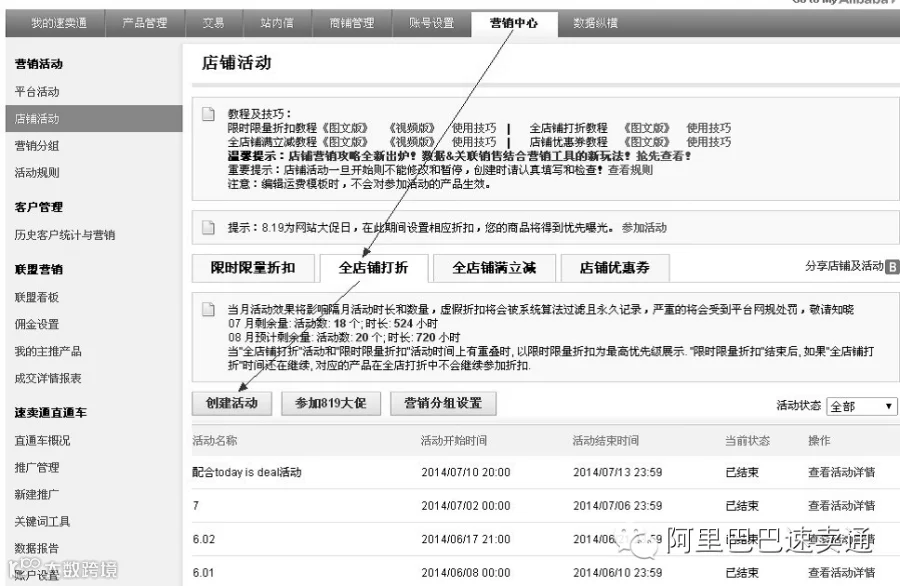Open the 活动状态 dropdown showing 全部
The image size is (900, 586).
[861, 406]
